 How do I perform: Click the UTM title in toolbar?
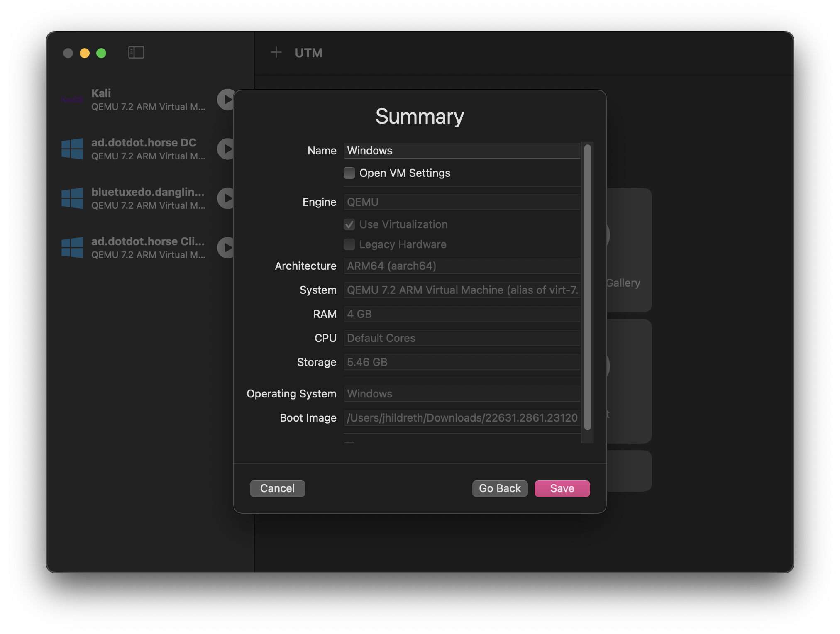[x=308, y=53]
